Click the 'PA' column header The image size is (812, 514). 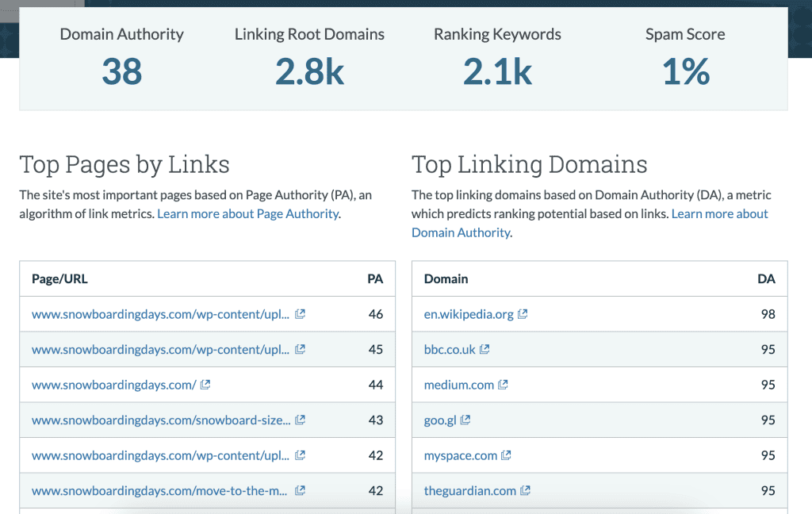tap(375, 278)
